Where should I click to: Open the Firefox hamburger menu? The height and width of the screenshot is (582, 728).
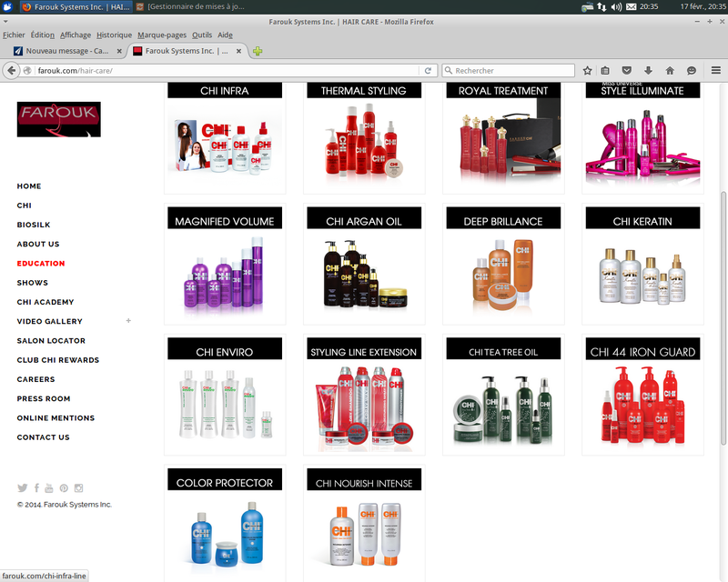click(716, 71)
